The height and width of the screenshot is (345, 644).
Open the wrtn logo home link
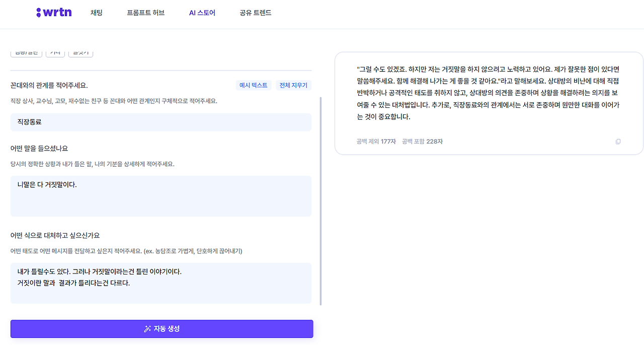[54, 13]
